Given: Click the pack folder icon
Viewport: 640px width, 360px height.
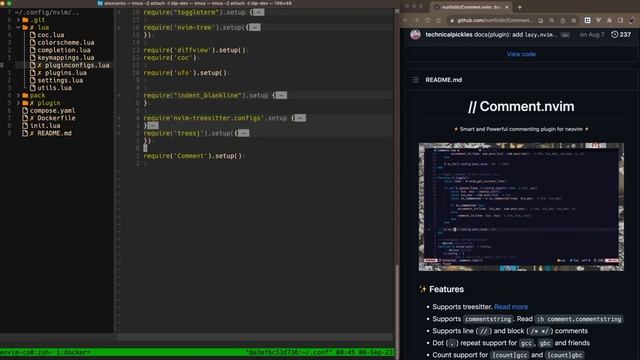Looking at the screenshot, I should tap(25, 96).
